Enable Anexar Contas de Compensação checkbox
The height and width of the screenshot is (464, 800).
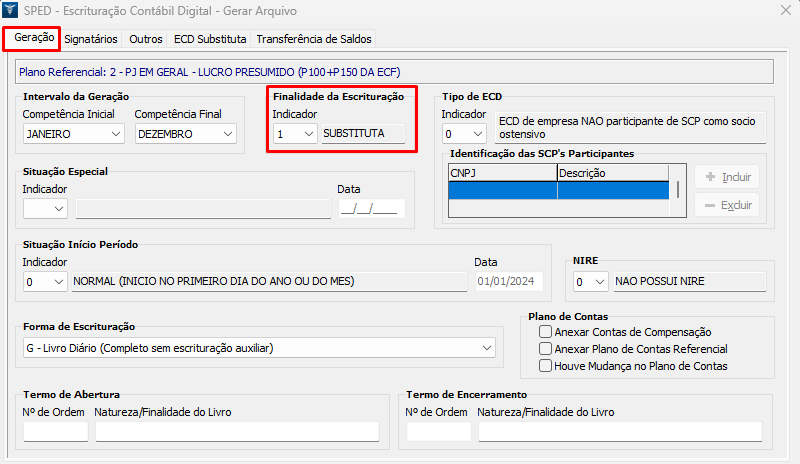pyautogui.click(x=546, y=332)
